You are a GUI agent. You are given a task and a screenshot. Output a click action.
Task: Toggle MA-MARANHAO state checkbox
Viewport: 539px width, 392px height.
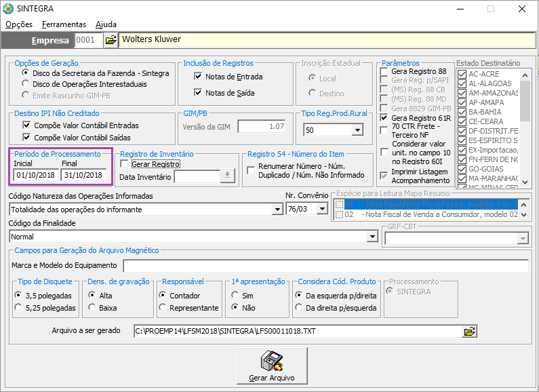(x=462, y=178)
